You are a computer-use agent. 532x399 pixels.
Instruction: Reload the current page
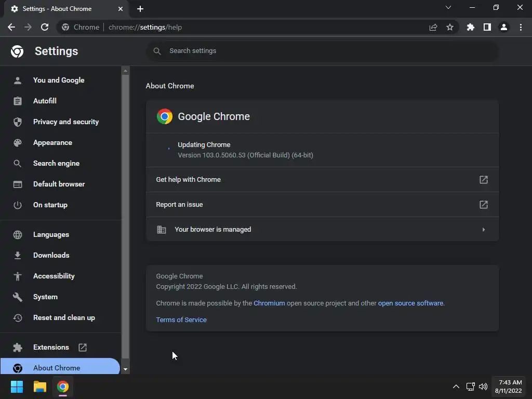(45, 27)
